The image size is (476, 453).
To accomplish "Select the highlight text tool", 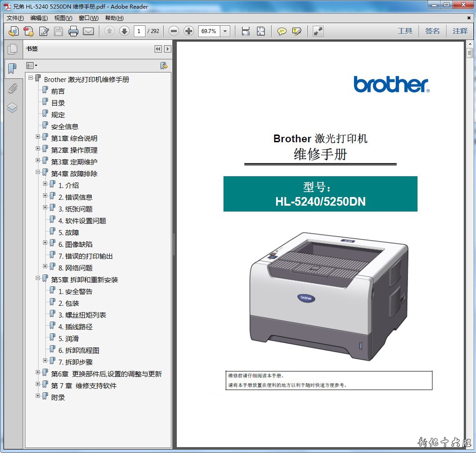I will tap(297, 31).
